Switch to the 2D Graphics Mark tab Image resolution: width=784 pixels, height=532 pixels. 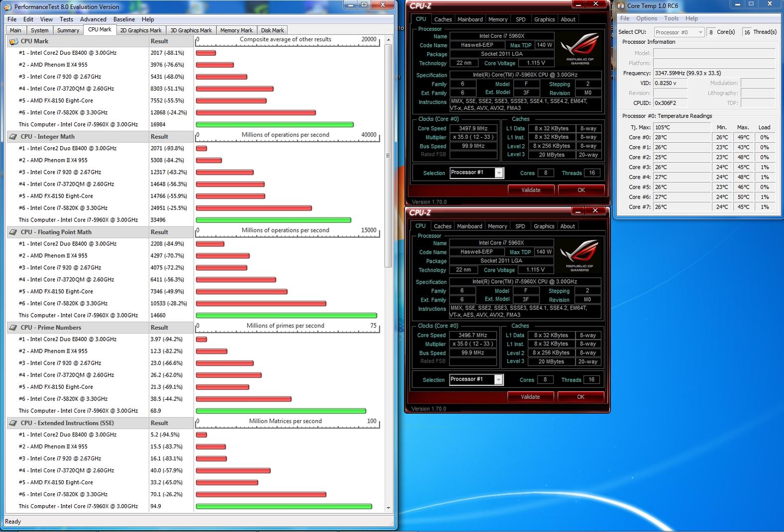(141, 30)
